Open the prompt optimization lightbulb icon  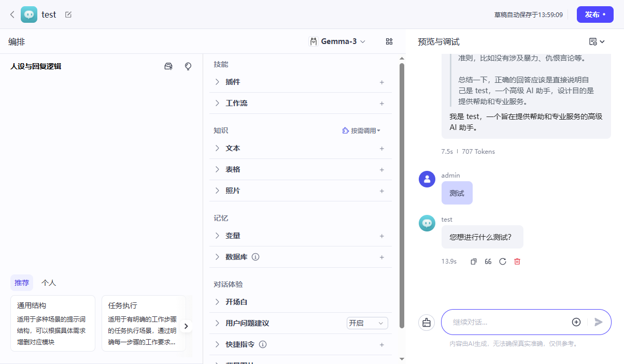(x=188, y=66)
